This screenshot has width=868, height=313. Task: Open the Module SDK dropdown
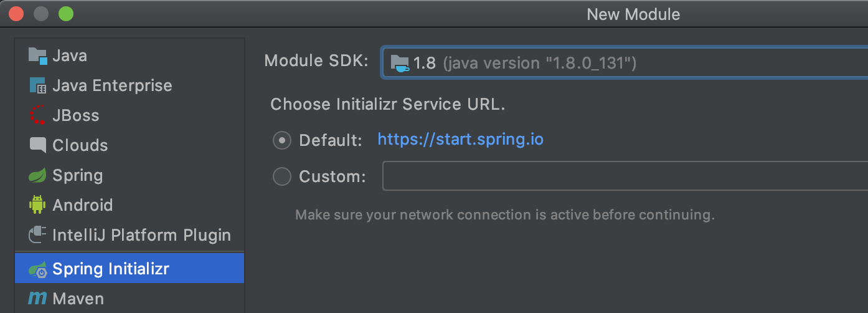coord(623,63)
